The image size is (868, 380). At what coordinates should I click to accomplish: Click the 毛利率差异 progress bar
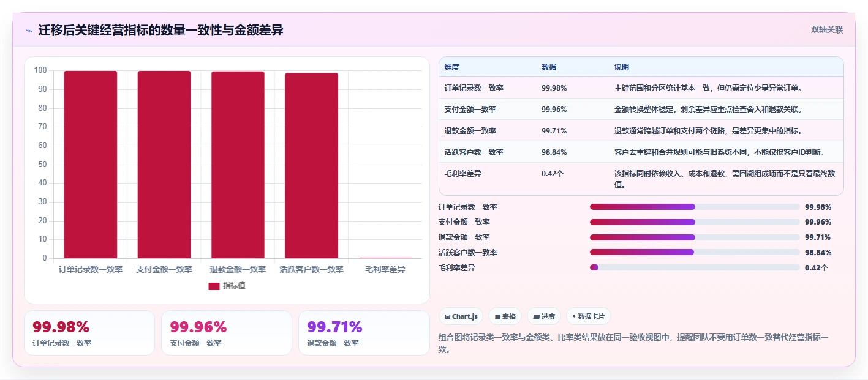pos(695,267)
